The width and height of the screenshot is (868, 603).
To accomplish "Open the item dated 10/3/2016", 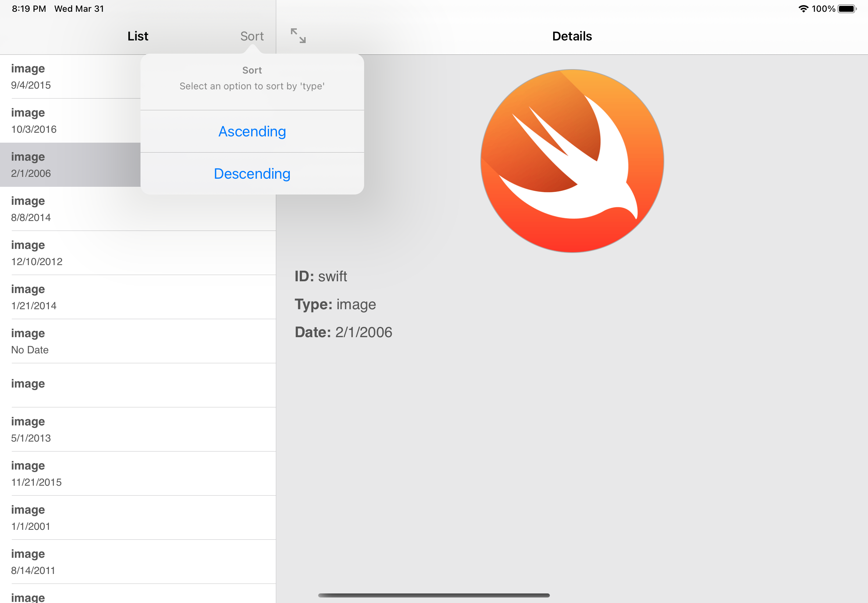I will (70, 121).
